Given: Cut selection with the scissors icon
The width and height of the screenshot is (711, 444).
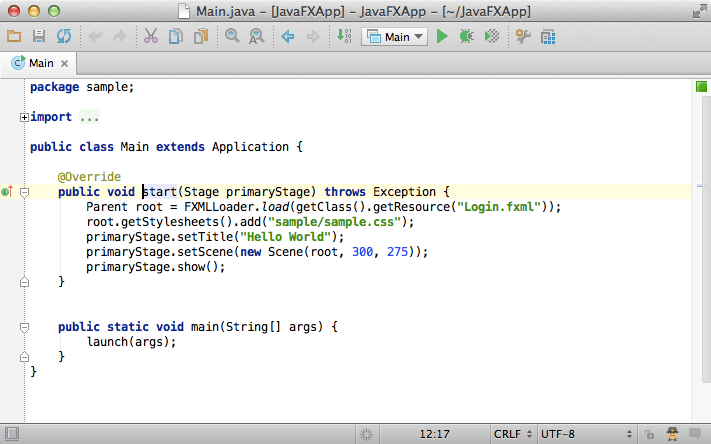Looking at the screenshot, I should (x=151, y=36).
